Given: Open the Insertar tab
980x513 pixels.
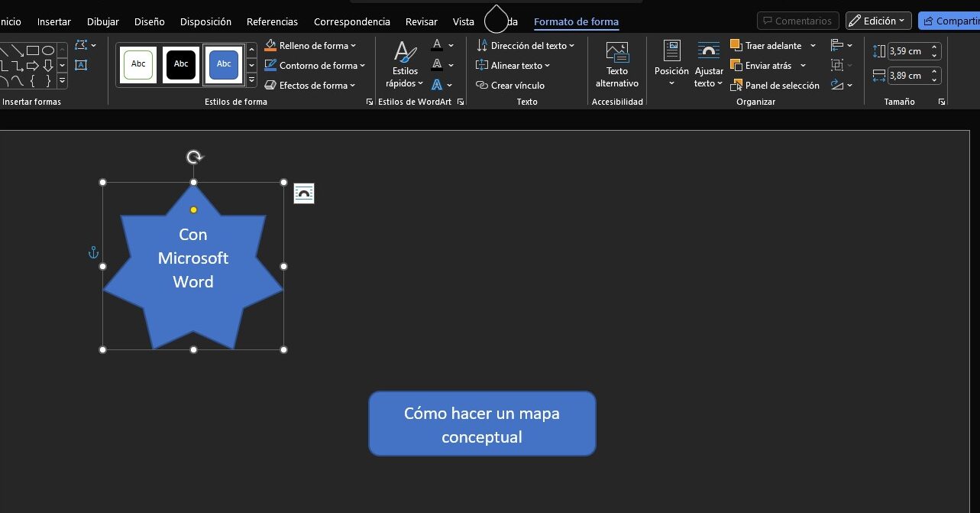Looking at the screenshot, I should [x=54, y=21].
